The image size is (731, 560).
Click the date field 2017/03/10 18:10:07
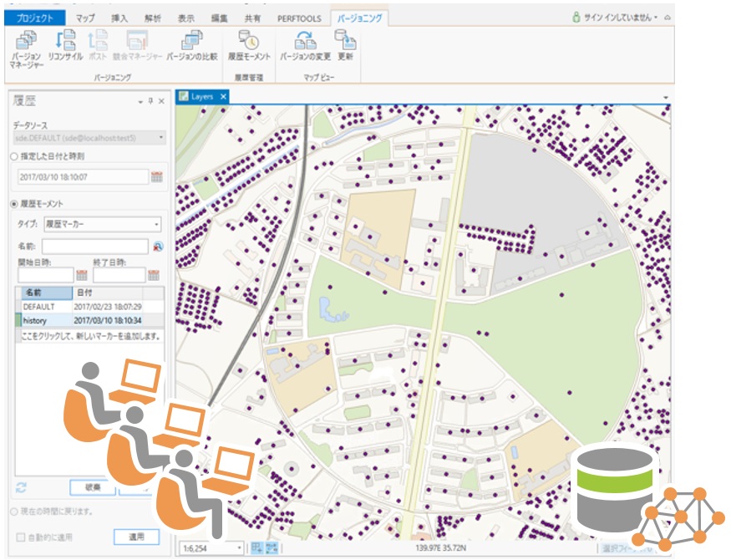[83, 176]
